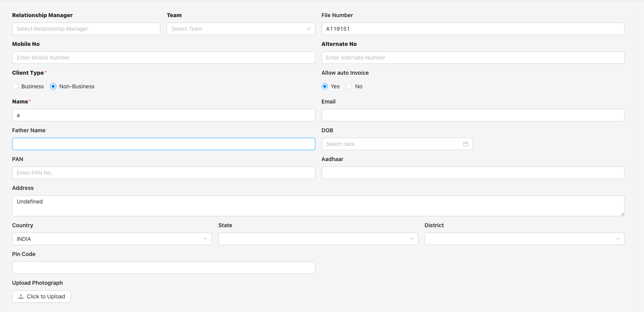Select the Business client type radio
Image resolution: width=644 pixels, height=312 pixels.
pos(15,86)
